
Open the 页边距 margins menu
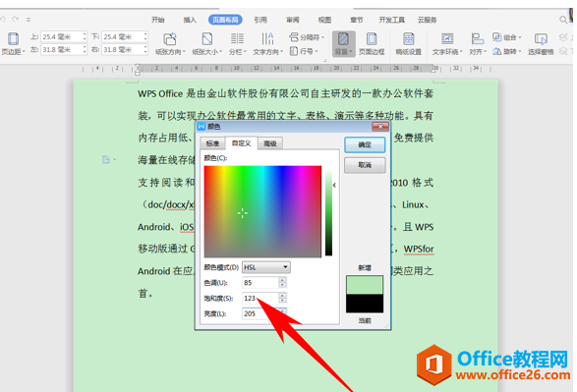[x=13, y=43]
